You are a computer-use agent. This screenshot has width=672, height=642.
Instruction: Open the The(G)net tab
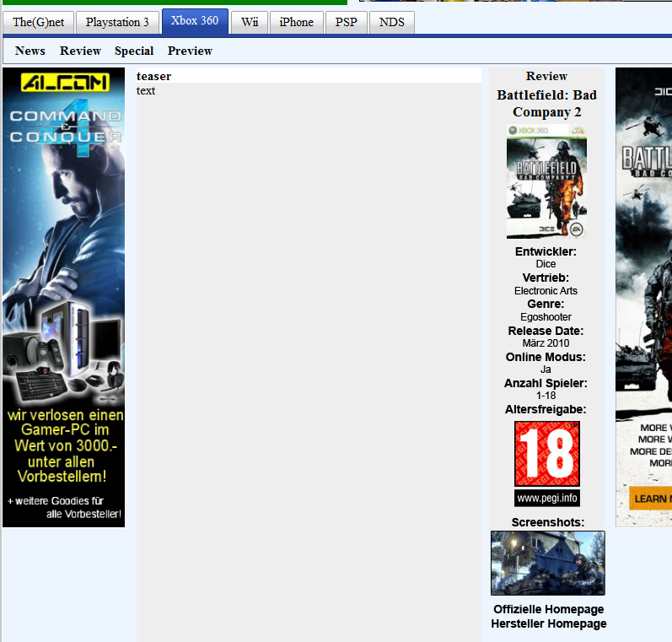tap(39, 22)
